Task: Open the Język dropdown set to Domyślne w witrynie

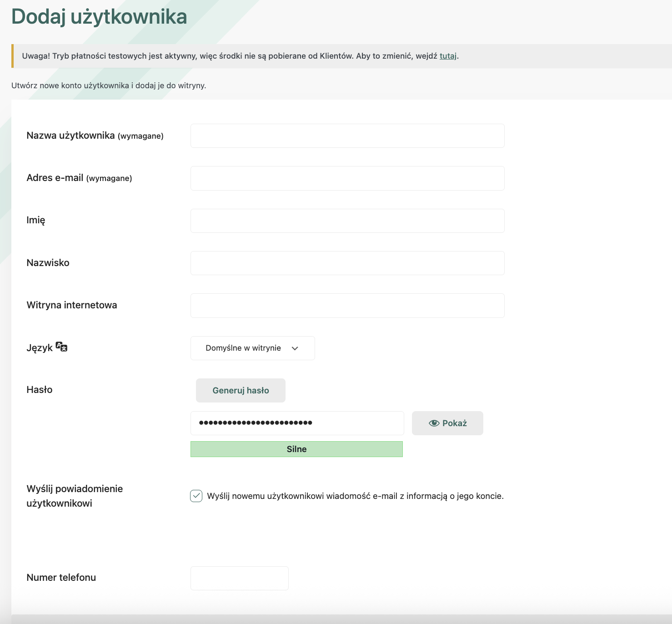Action: pos(252,348)
